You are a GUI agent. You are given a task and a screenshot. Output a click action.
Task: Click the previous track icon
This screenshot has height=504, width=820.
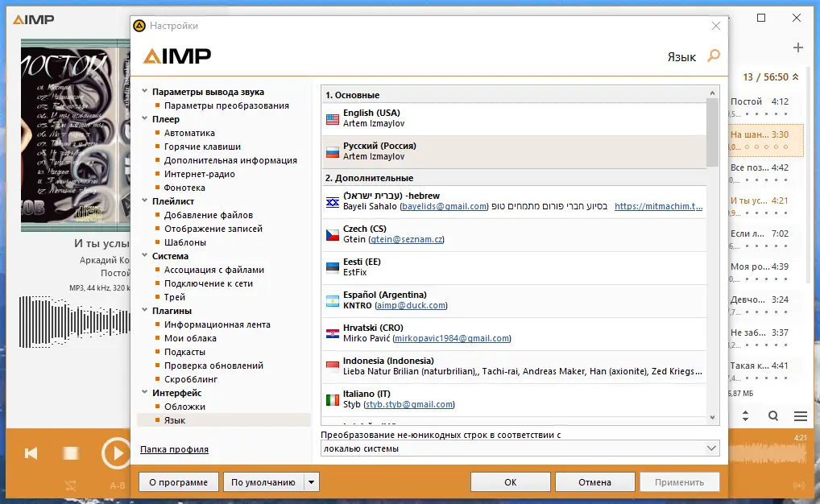click(x=31, y=453)
